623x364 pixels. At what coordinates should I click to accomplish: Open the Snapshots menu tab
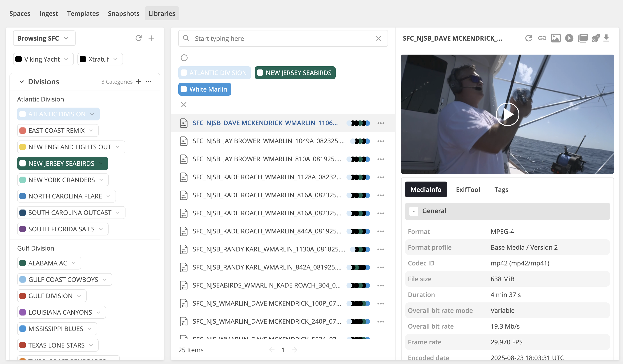click(x=124, y=13)
